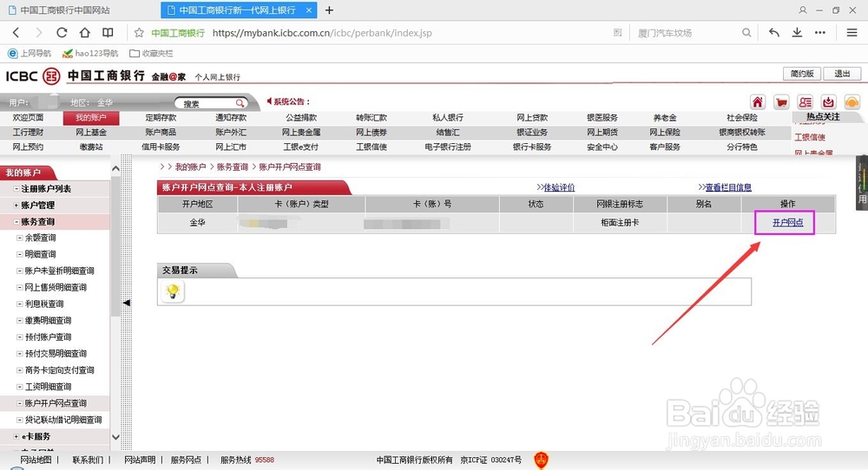Click the 体验评价 link
This screenshot has width=868, height=470.
pos(559,187)
